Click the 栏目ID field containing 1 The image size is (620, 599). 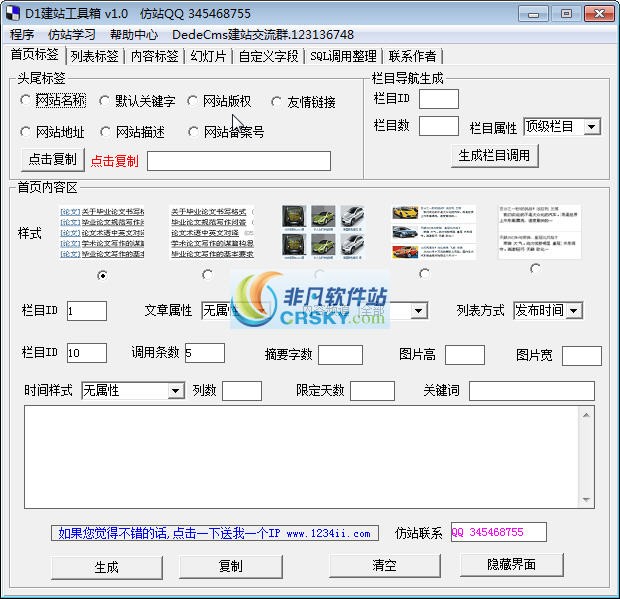(87, 311)
